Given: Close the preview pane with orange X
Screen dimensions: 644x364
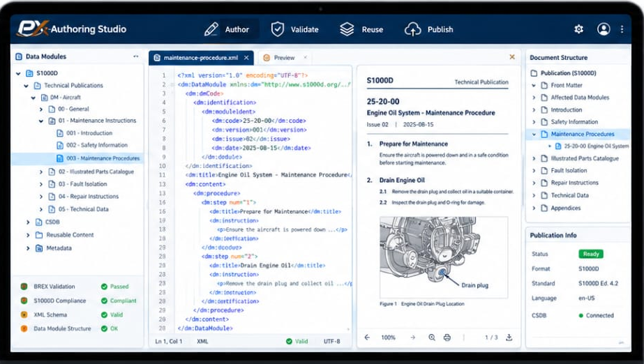Looking at the screenshot, I should coord(512,57).
